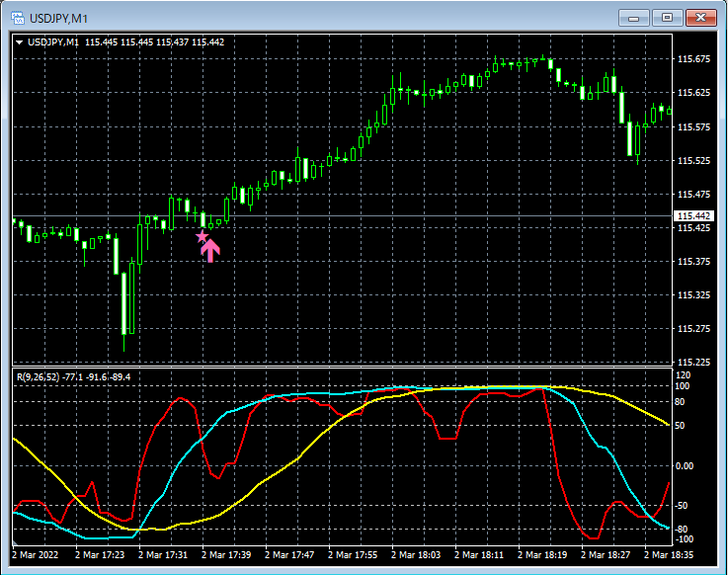
Task: Click the pink up-arrow buy signal
Action: pyautogui.click(x=210, y=251)
